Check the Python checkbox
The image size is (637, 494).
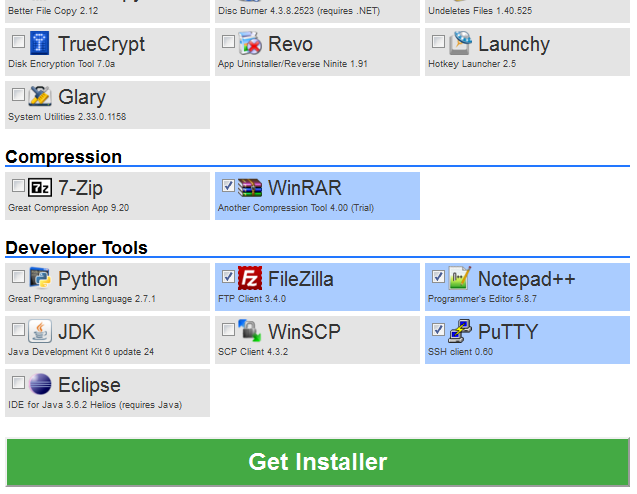point(18,277)
